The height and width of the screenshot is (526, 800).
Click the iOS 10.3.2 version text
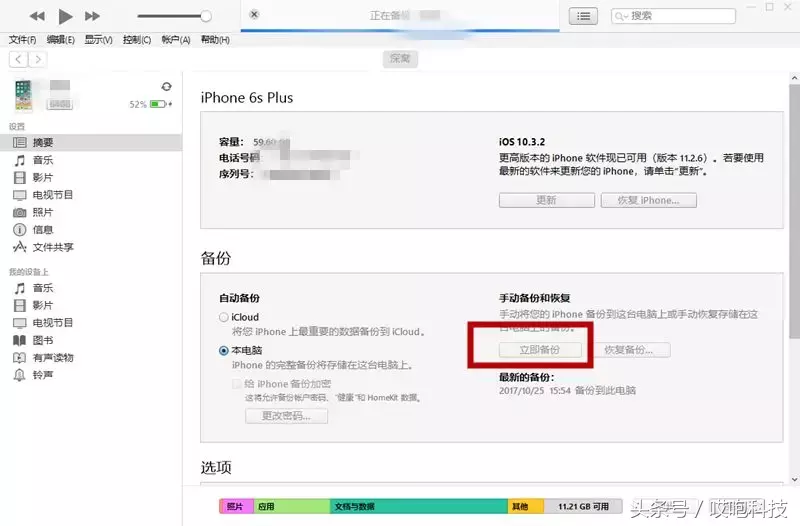click(522, 142)
